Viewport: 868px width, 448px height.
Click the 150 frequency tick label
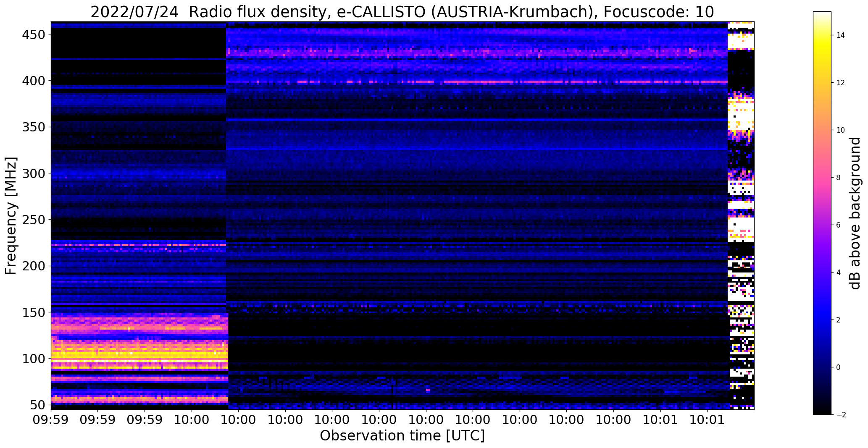pyautogui.click(x=33, y=312)
